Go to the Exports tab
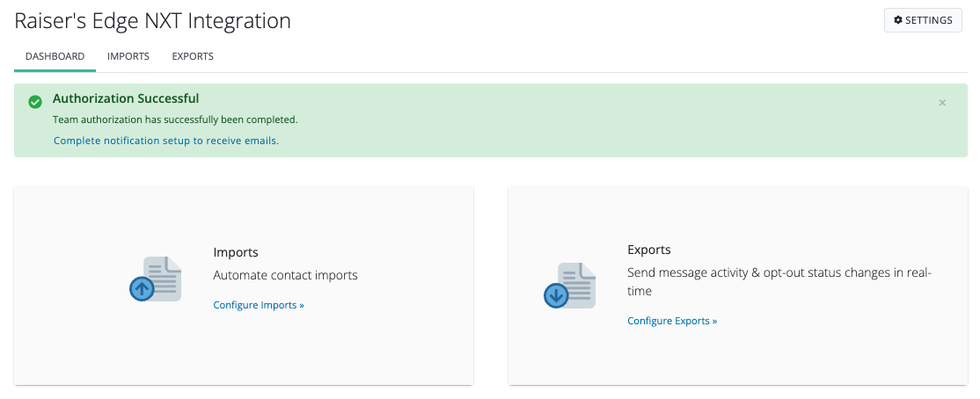Screen dimensions: 980x399 click(193, 56)
